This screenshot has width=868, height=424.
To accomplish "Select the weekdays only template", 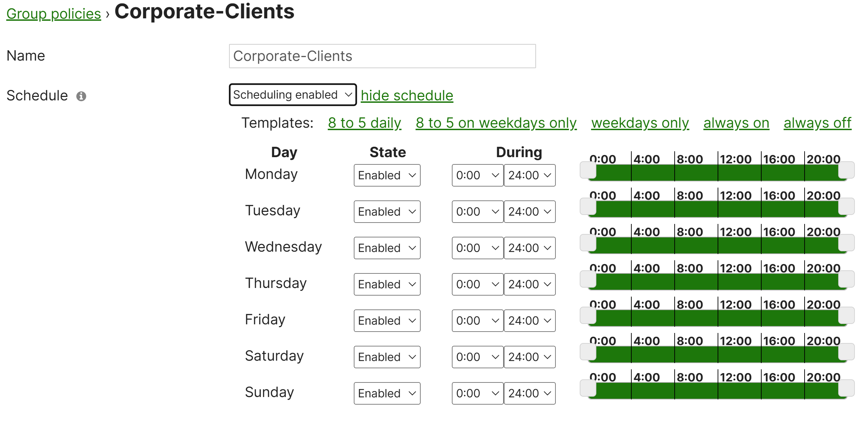I will point(640,123).
